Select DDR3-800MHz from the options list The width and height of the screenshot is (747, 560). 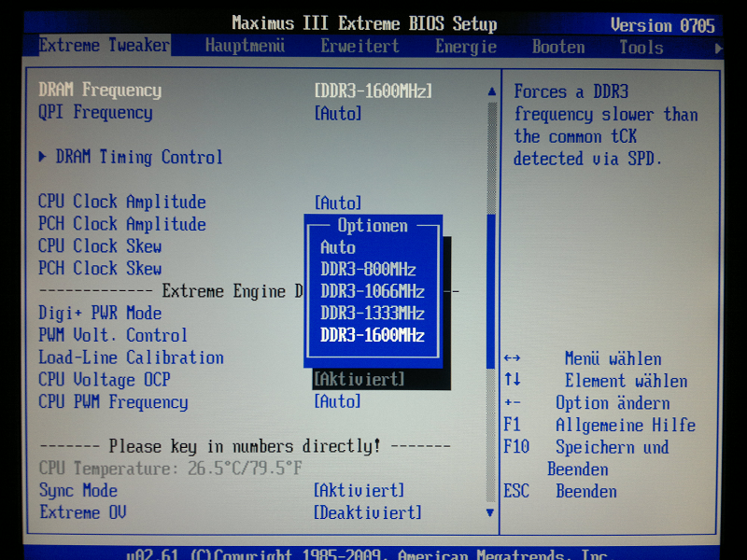tap(368, 270)
